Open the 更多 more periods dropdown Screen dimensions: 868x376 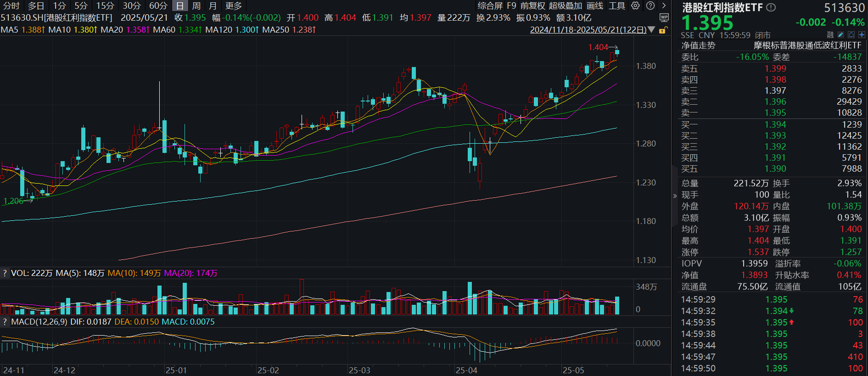point(234,6)
